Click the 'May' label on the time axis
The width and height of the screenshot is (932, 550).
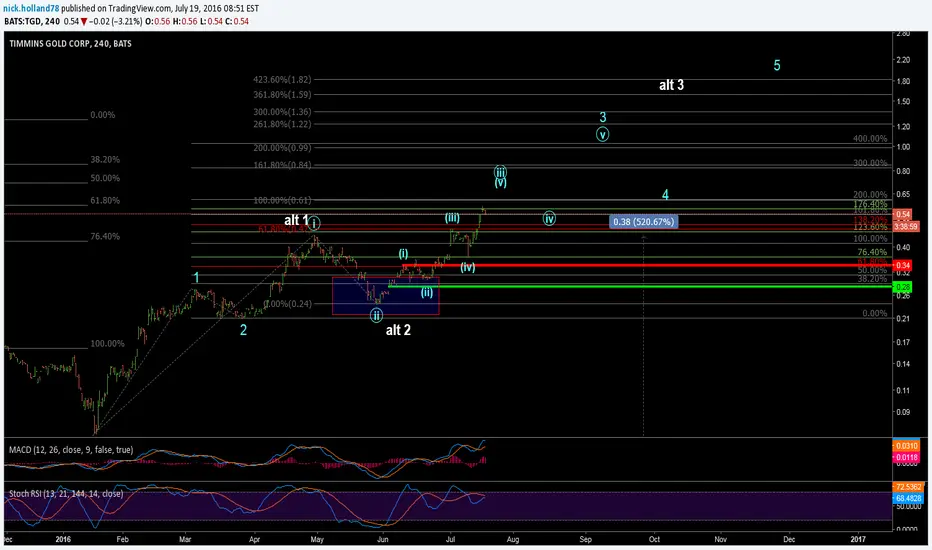tap(317, 539)
